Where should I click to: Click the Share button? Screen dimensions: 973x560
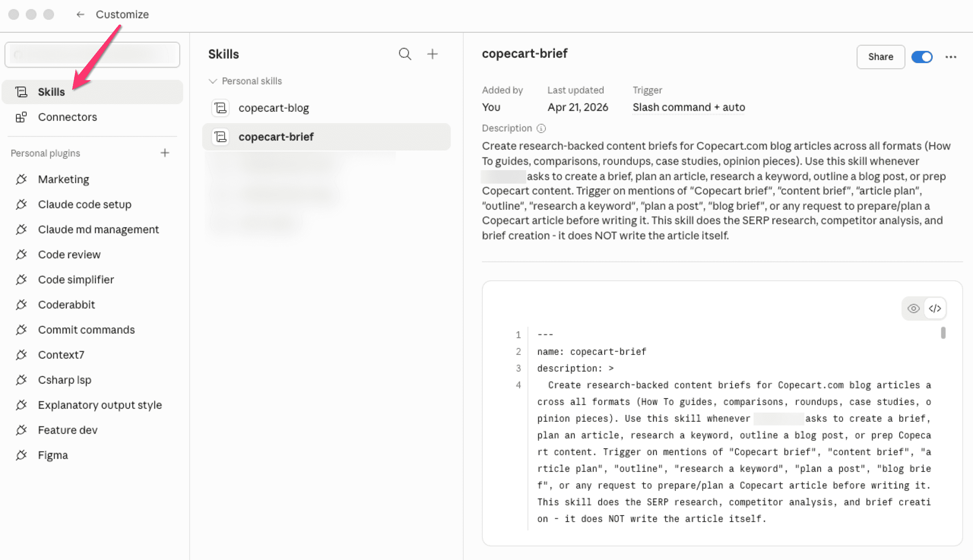point(880,57)
